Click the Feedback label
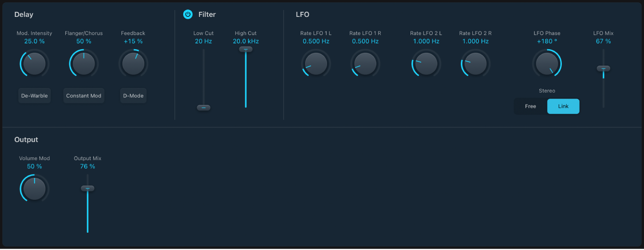This screenshot has height=250, width=644. click(133, 33)
